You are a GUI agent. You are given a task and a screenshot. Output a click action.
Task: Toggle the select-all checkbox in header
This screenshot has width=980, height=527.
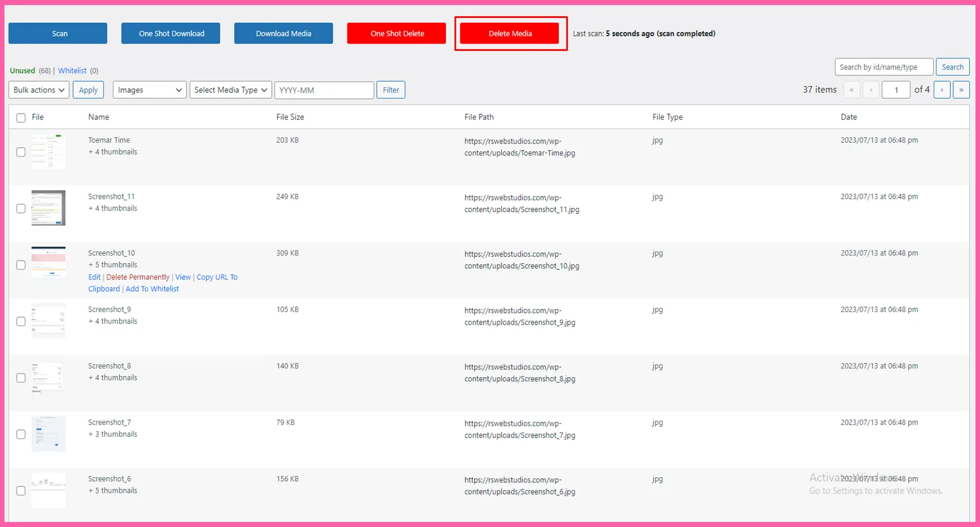[x=21, y=118]
